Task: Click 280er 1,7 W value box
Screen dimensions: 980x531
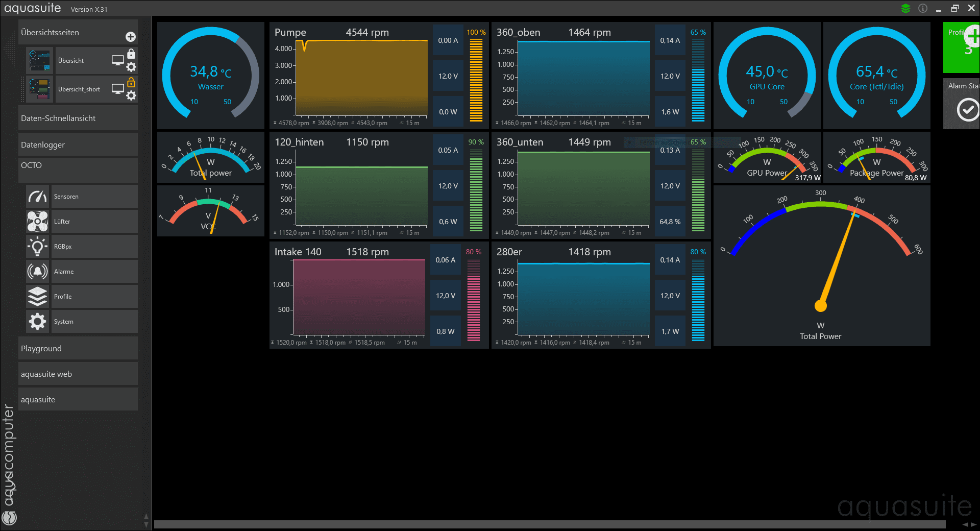Action: [x=670, y=331]
